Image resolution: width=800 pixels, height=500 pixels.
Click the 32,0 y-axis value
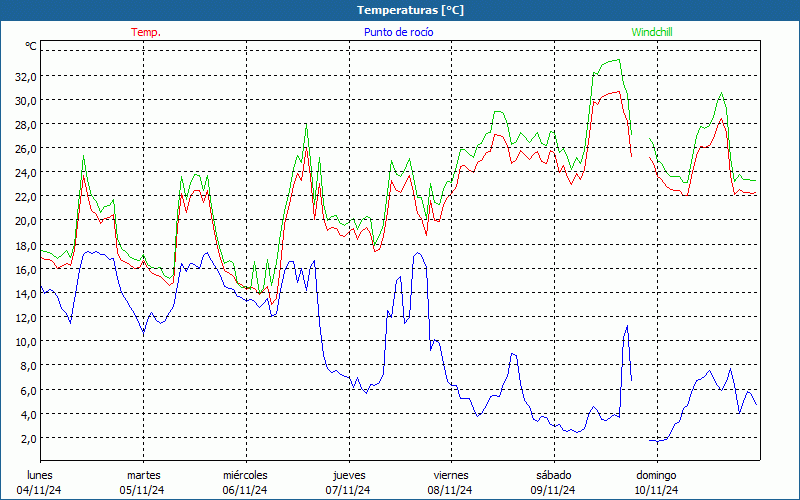coord(26,77)
